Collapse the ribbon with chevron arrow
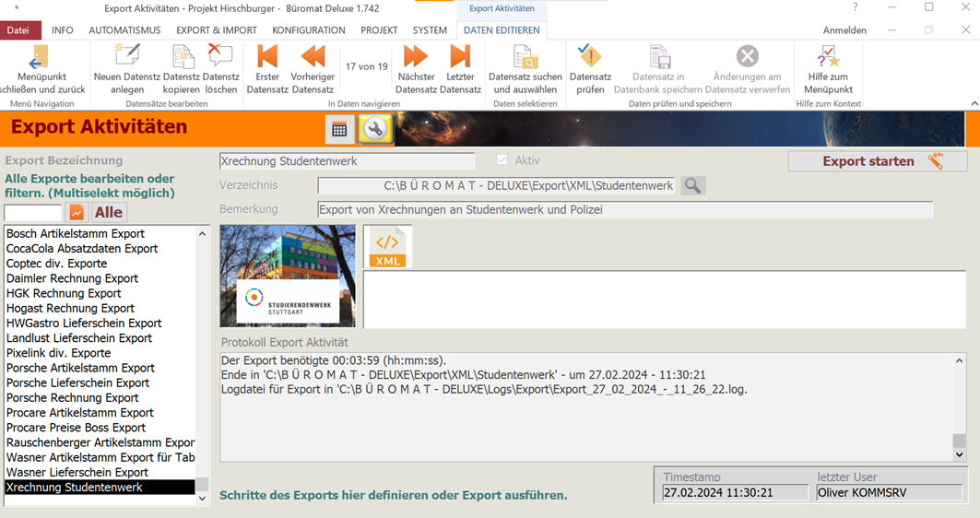 point(974,103)
